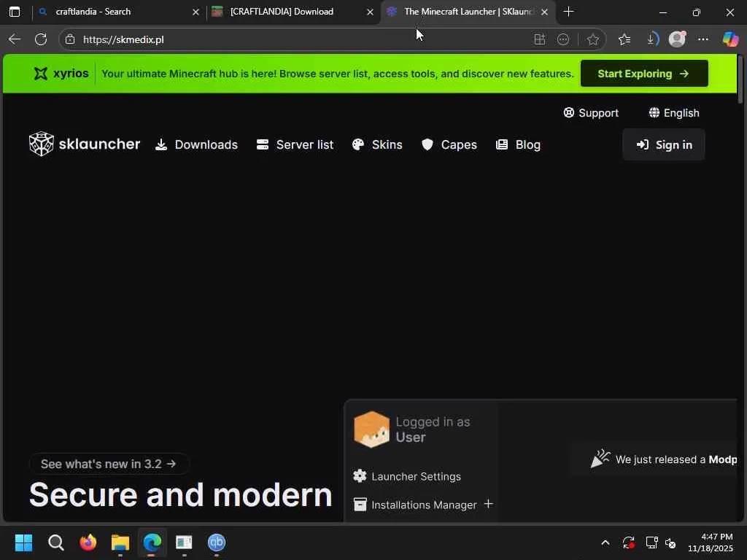Click the sync status tray icon
Image resolution: width=747 pixels, height=560 pixels.
tap(628, 542)
